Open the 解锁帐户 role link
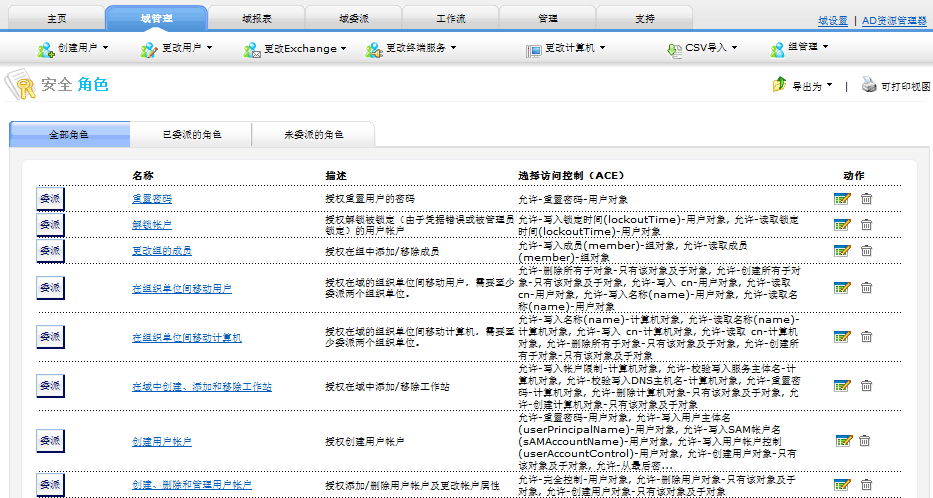The image size is (933, 498). pos(152,225)
